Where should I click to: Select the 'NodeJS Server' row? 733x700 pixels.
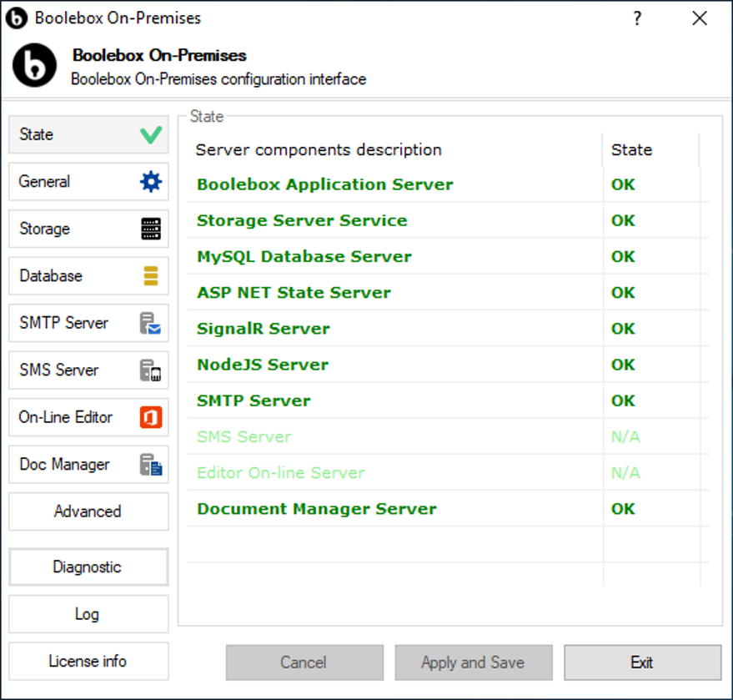[448, 365]
